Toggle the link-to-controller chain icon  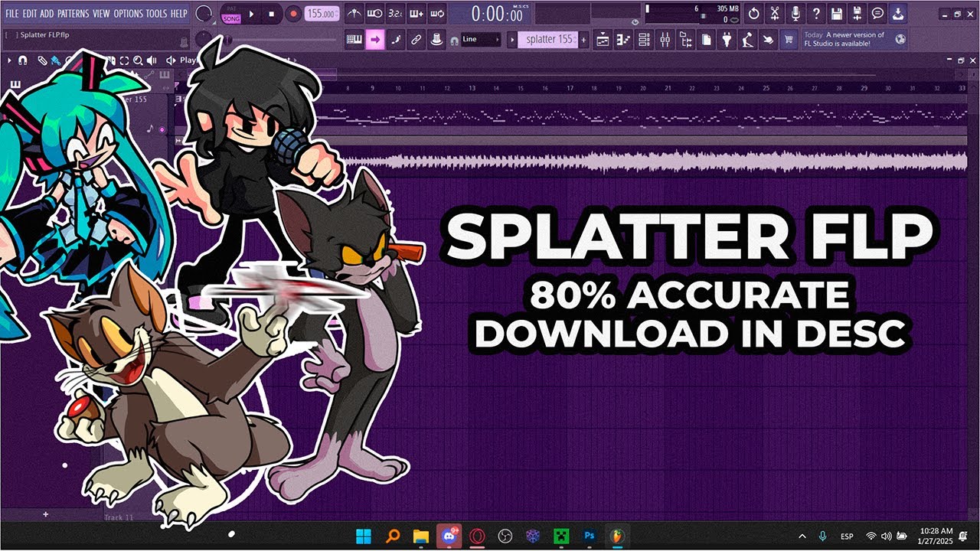pyautogui.click(x=416, y=40)
